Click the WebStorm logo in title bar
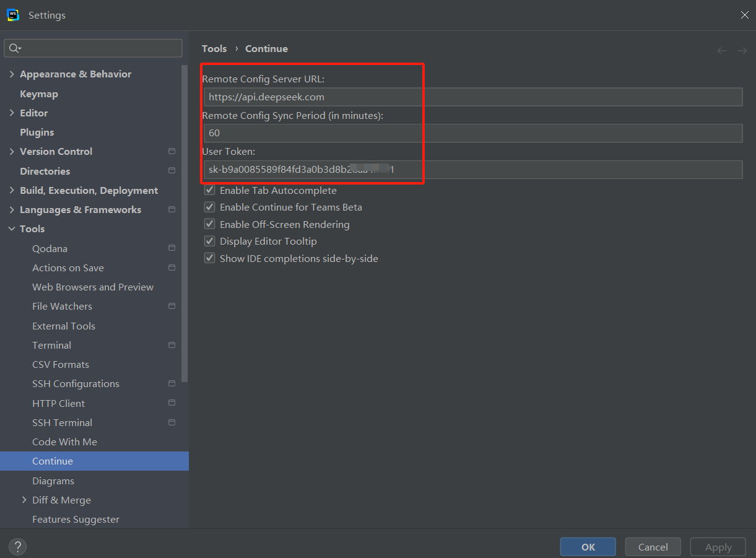 pos(13,15)
